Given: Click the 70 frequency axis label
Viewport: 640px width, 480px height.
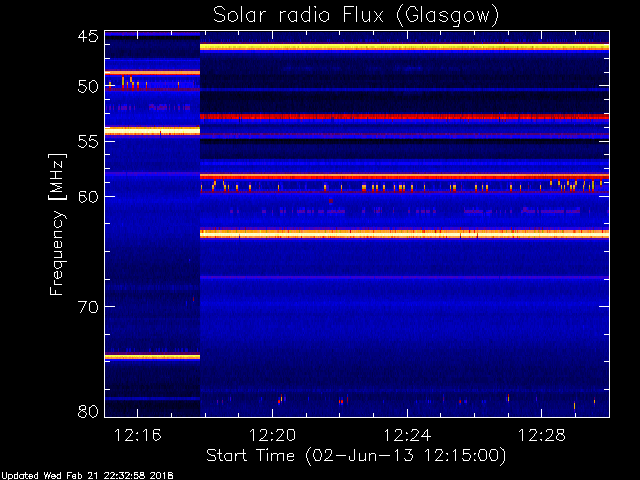Looking at the screenshot, I should point(88,307).
